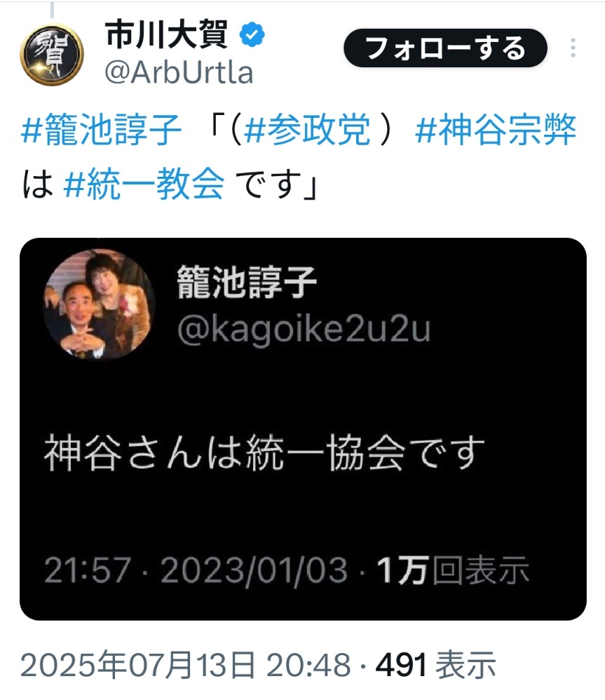The width and height of the screenshot is (605, 700).
Task: Open hashtag #統一教会
Action: click(144, 184)
